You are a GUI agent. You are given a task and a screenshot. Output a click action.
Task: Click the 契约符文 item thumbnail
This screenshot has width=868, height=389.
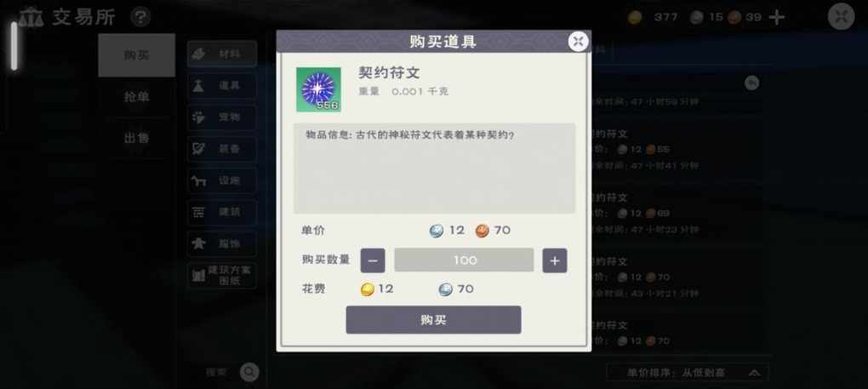coord(318,89)
